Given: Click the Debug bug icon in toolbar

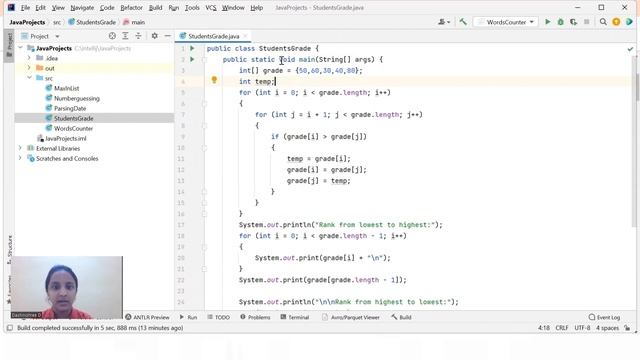Looking at the screenshot, I should click(x=560, y=22).
